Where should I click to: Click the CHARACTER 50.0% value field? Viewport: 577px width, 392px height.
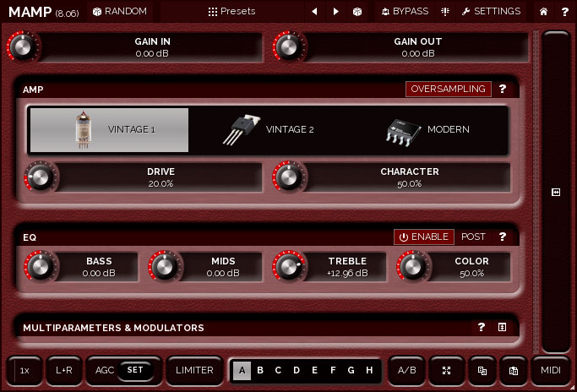[x=409, y=177]
